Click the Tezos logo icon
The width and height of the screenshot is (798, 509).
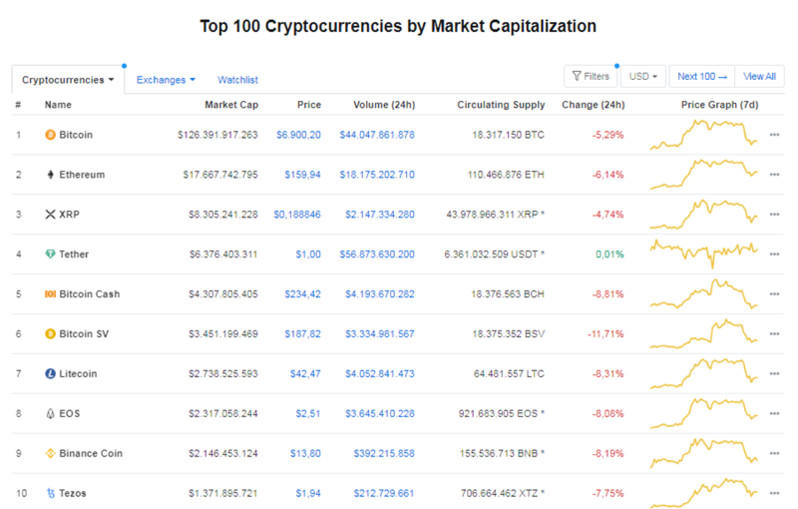(50, 493)
